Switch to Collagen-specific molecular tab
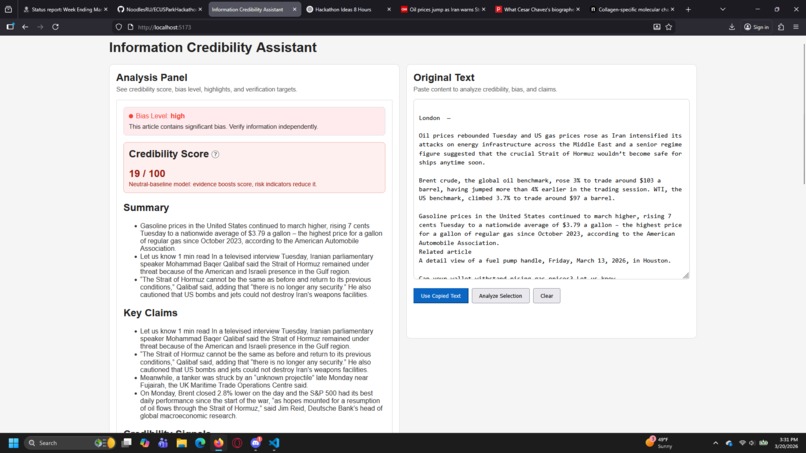This screenshot has width=806, height=453. 630,9
